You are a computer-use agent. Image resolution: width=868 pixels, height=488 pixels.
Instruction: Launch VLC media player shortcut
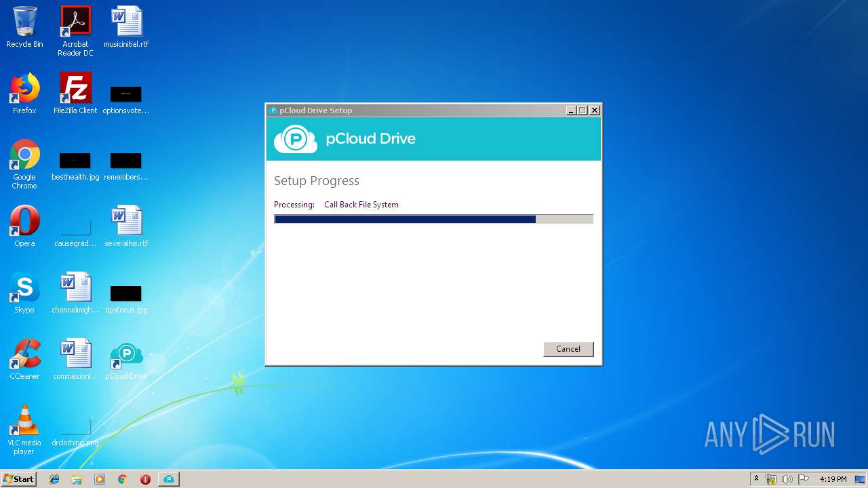24,430
